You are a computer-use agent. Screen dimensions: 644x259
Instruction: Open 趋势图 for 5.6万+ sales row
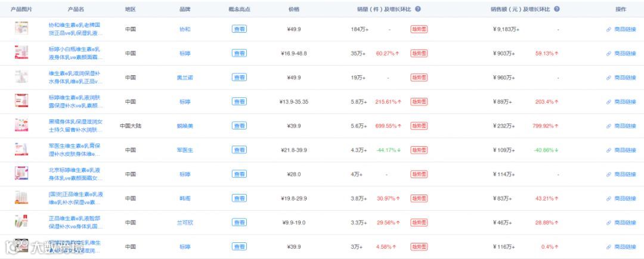click(419, 126)
